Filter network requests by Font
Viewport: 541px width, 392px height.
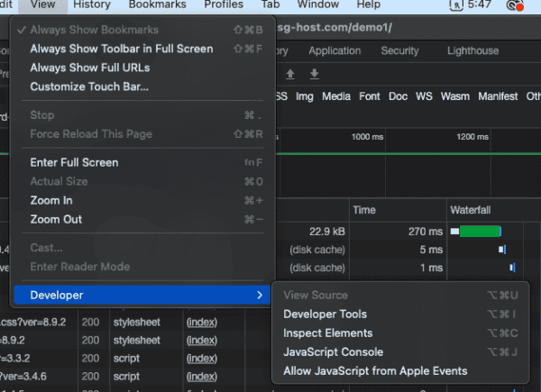tap(369, 96)
